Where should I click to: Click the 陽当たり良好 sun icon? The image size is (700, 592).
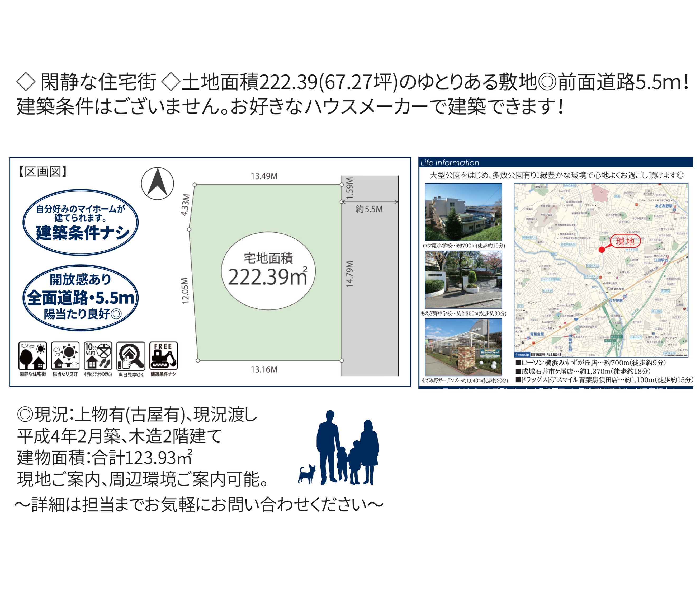point(65,356)
